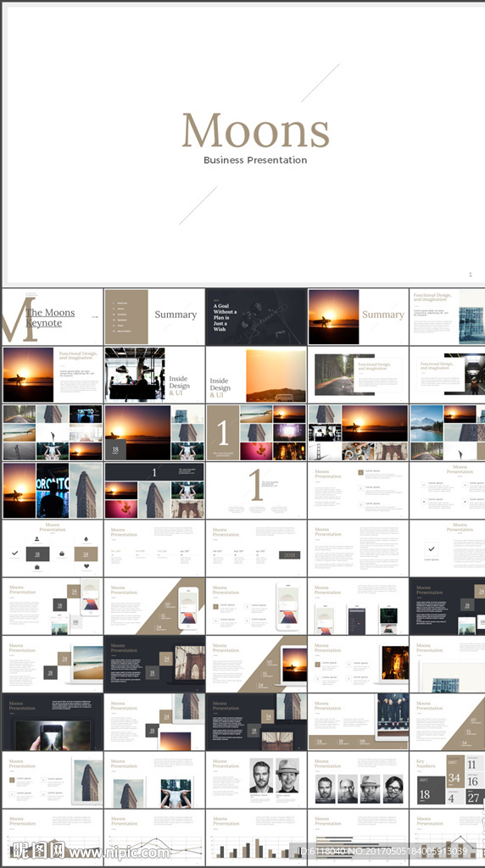Open the photo grid slide with large tan 1 panel
This screenshot has height=868, width=485.
256,432
